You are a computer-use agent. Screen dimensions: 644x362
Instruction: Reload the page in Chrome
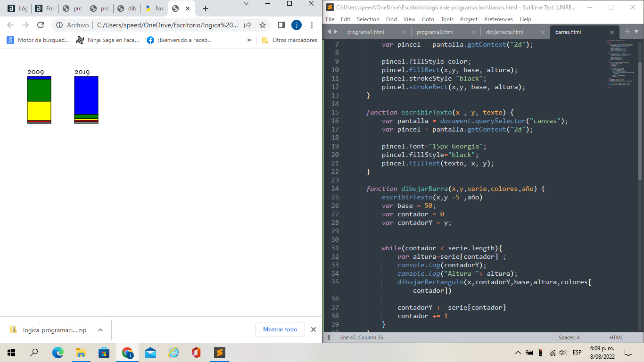click(x=41, y=25)
